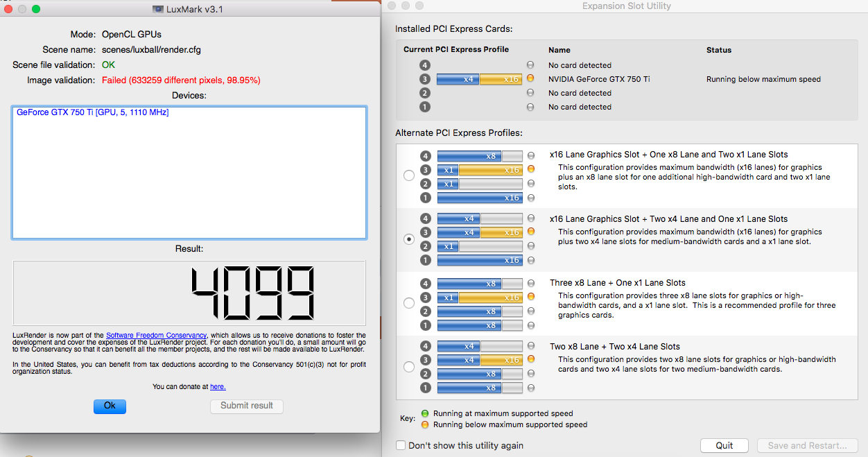
Task: Click the slot 1 badge under Installed PCI Express Cards
Action: [x=425, y=107]
